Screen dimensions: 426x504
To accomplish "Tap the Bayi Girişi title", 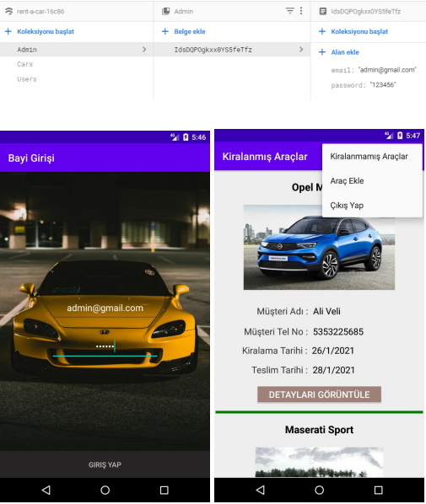I will click(x=31, y=158).
